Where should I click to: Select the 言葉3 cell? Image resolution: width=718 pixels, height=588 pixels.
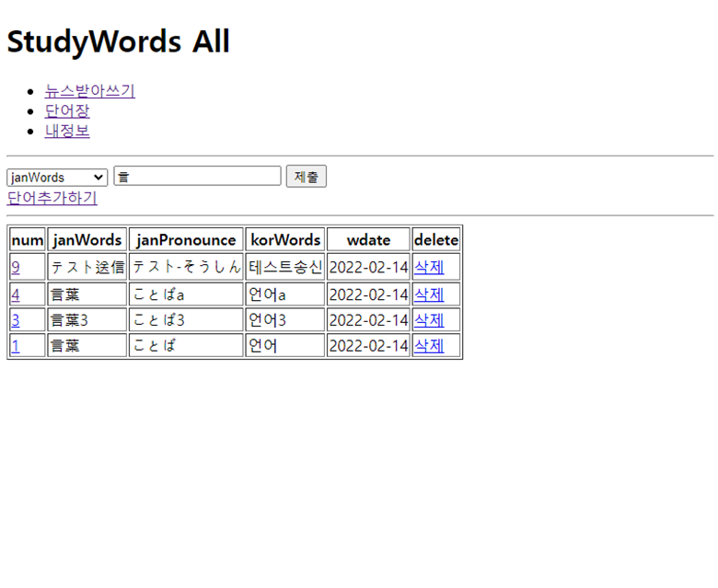click(87, 320)
